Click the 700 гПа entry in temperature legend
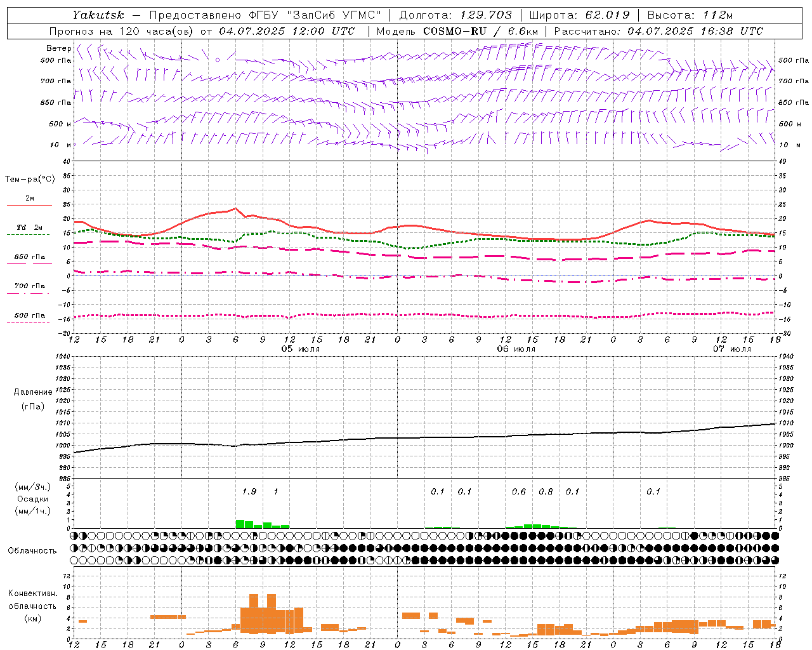The image size is (812, 650). (30, 286)
